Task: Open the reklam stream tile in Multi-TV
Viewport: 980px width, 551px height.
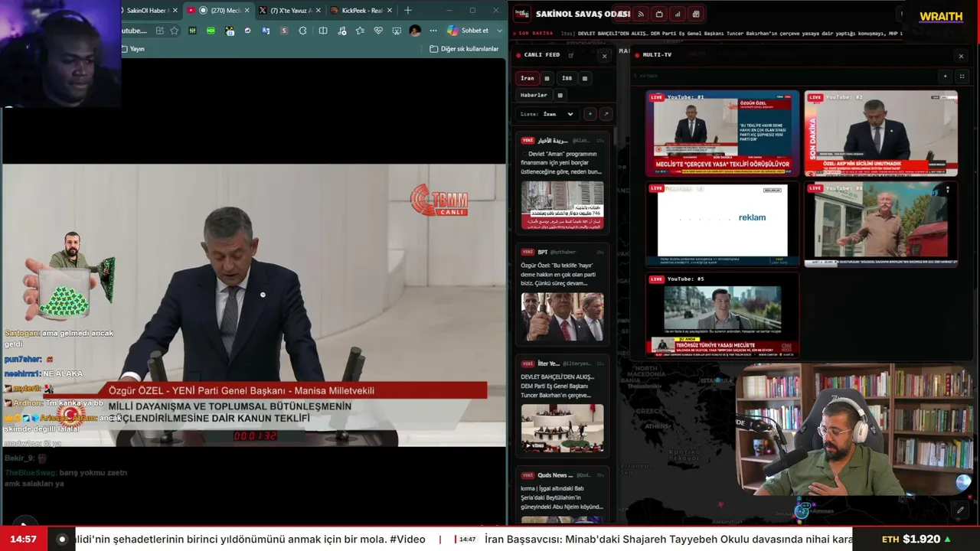Action: coord(722,224)
